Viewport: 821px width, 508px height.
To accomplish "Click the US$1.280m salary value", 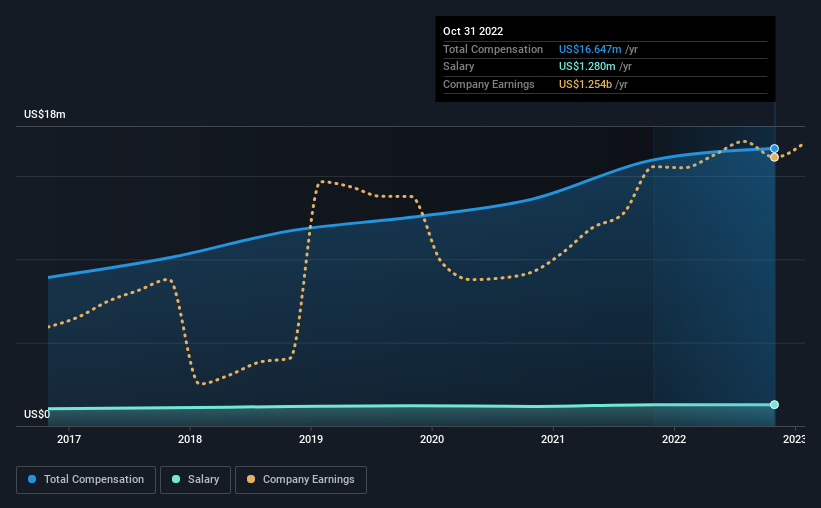I will click(587, 67).
